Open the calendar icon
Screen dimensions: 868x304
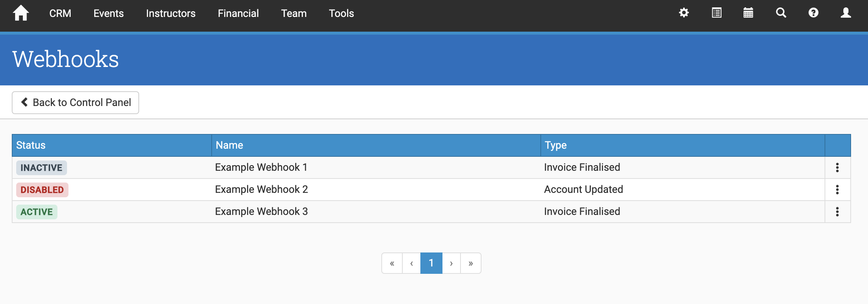pos(748,13)
